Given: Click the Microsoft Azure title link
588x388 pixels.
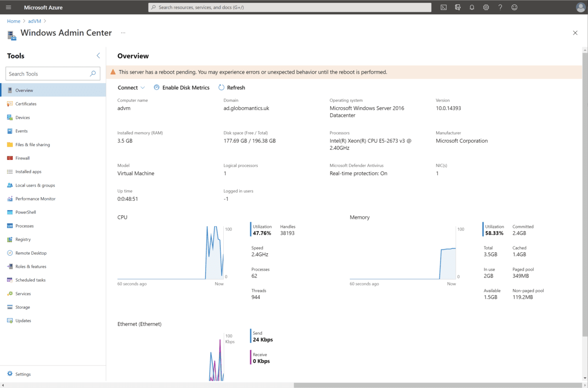Looking at the screenshot, I should (x=43, y=7).
